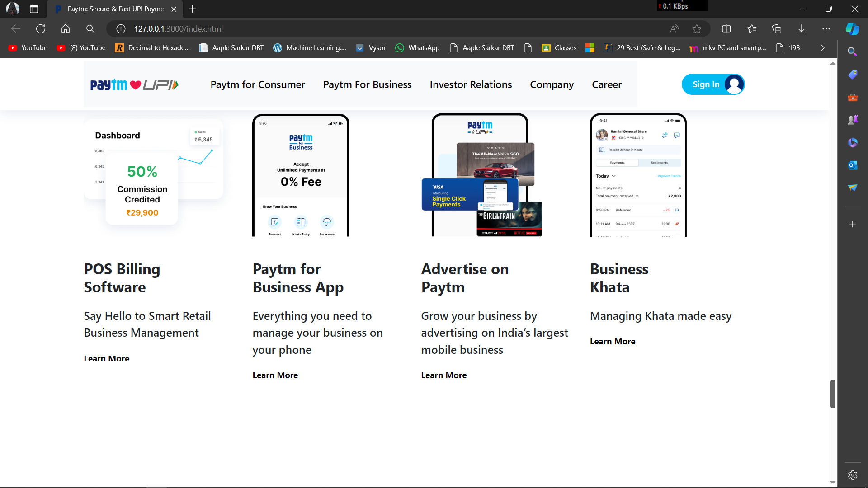Image resolution: width=868 pixels, height=488 pixels.
Task: Open sidebar tools briefcase icon
Action: pyautogui.click(x=853, y=97)
